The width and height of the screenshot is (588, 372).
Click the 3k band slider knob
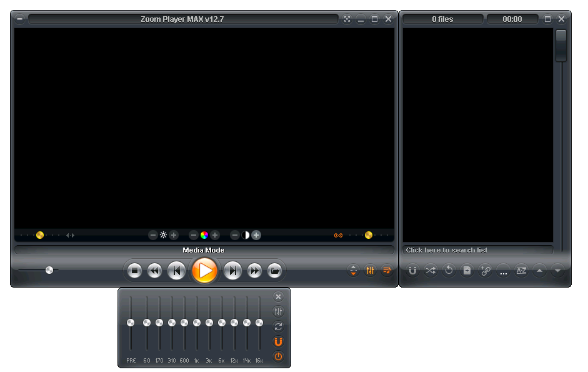tap(209, 323)
